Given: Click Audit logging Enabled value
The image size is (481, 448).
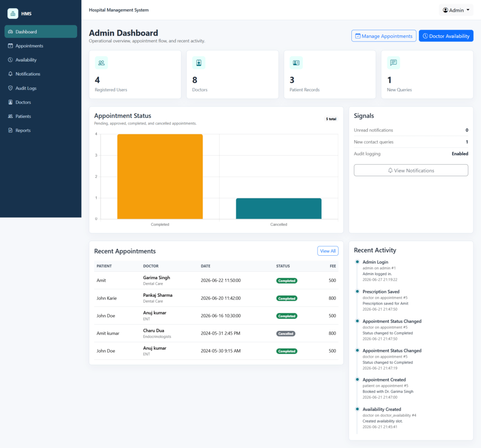Looking at the screenshot, I should (460, 154).
